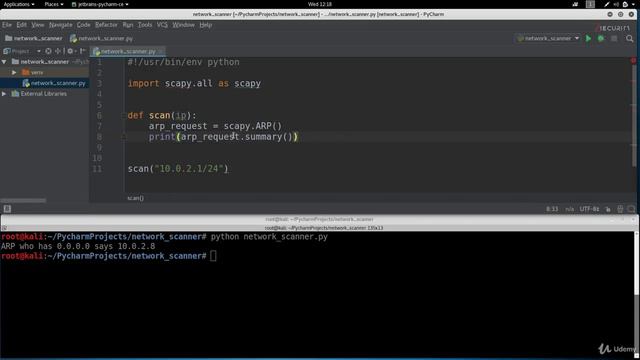
Task: Run the network_scanner configuration with green play
Action: [588, 38]
